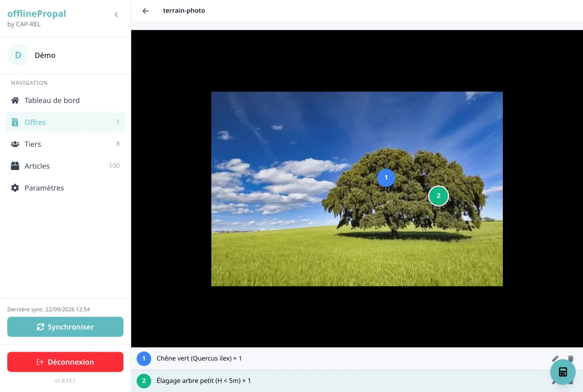
Task: Open the Articles section
Action: pos(65,166)
